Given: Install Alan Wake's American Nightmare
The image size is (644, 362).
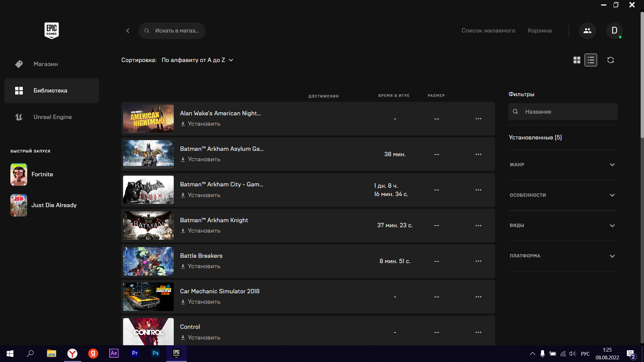Looking at the screenshot, I should pyautogui.click(x=200, y=124).
